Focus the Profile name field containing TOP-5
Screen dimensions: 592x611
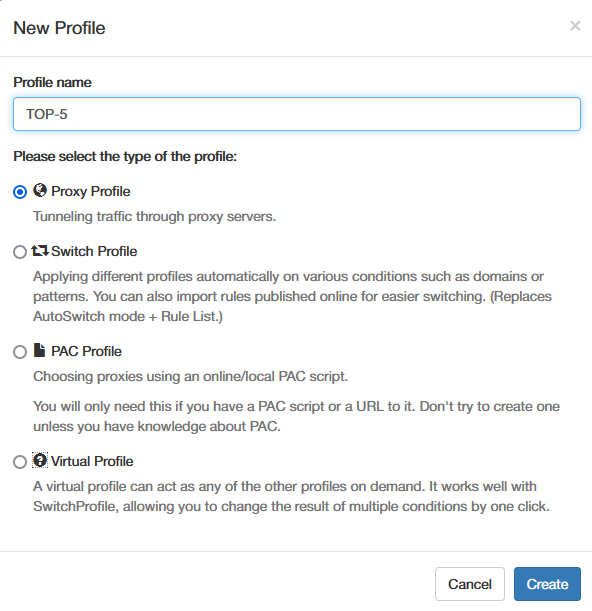[x=297, y=114]
